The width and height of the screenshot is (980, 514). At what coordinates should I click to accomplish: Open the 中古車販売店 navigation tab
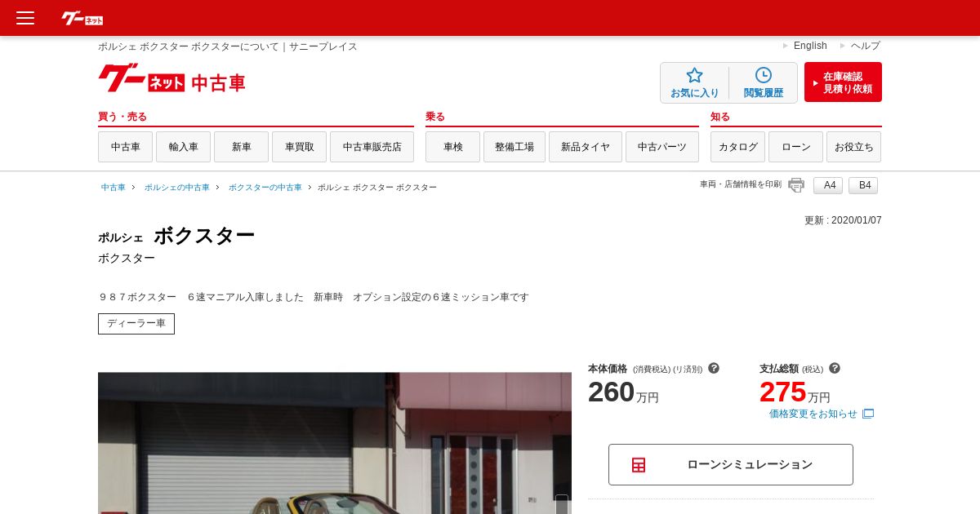tap(372, 147)
